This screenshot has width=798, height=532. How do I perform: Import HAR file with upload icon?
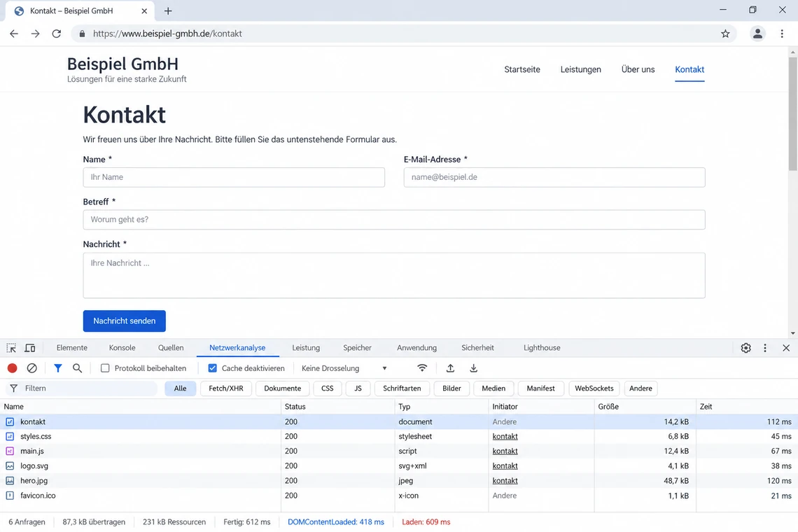tap(450, 368)
